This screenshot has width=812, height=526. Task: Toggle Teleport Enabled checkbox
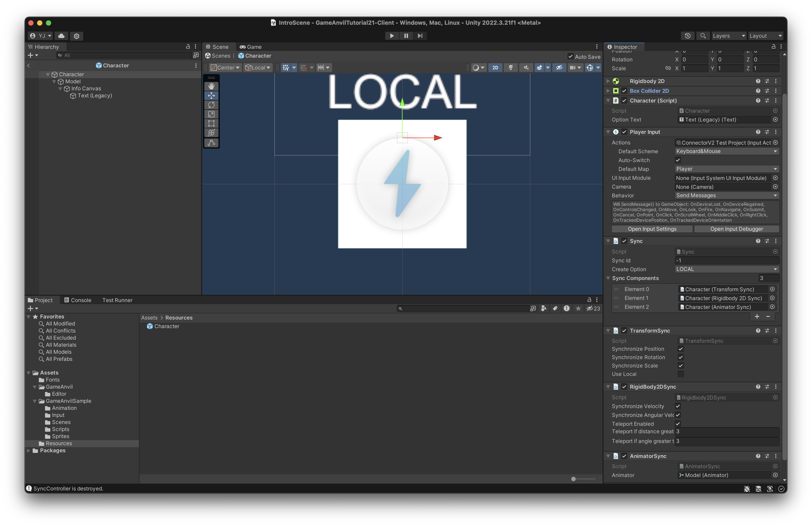678,424
